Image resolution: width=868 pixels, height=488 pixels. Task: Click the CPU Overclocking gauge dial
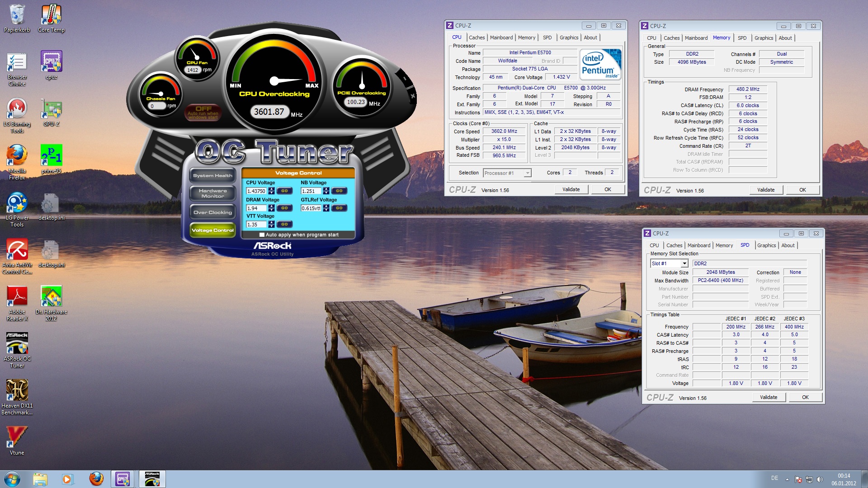[x=274, y=80]
